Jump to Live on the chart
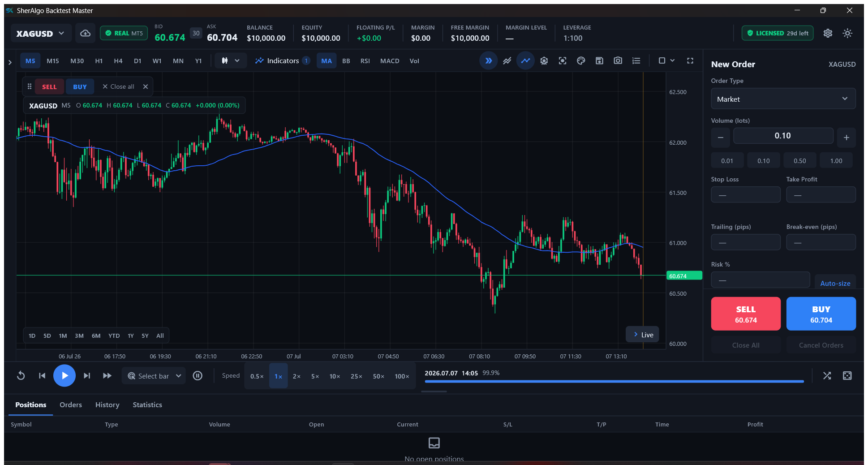The height and width of the screenshot is (465, 868). coord(643,335)
